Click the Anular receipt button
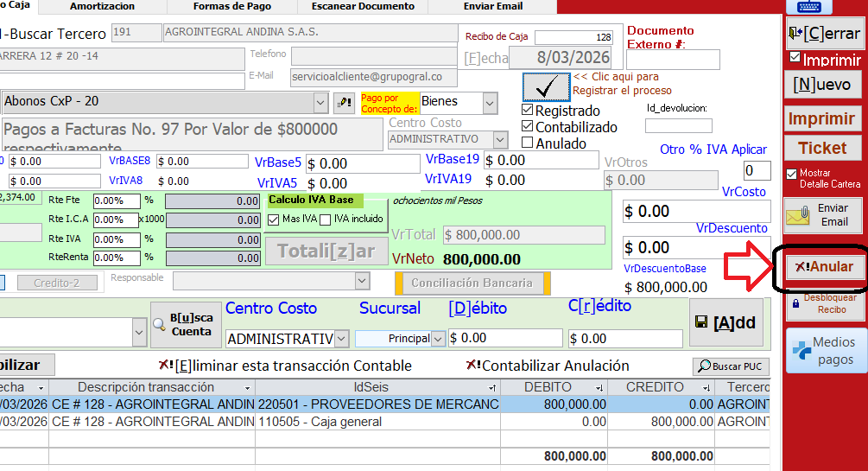The image size is (868, 471). (824, 267)
